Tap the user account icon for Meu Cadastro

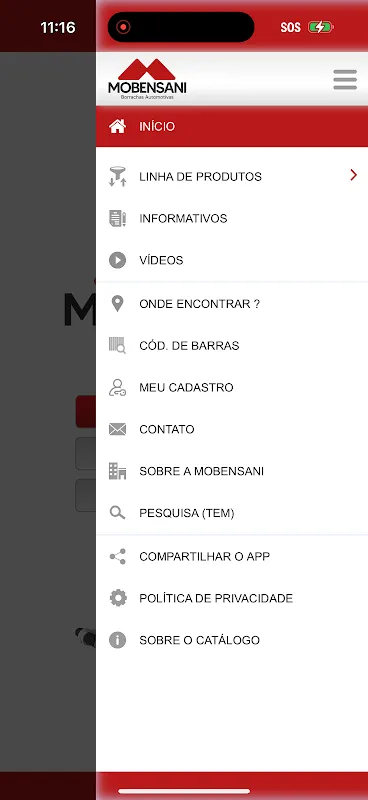point(117,387)
